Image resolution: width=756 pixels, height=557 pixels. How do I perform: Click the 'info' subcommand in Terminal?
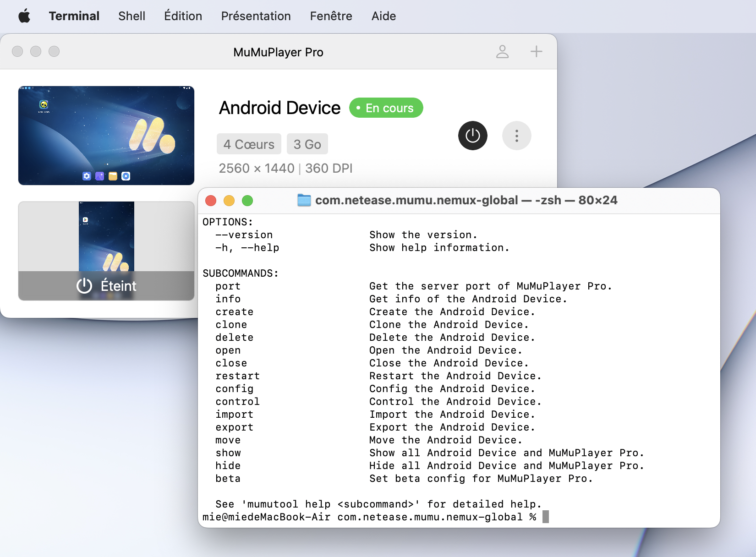228,299
